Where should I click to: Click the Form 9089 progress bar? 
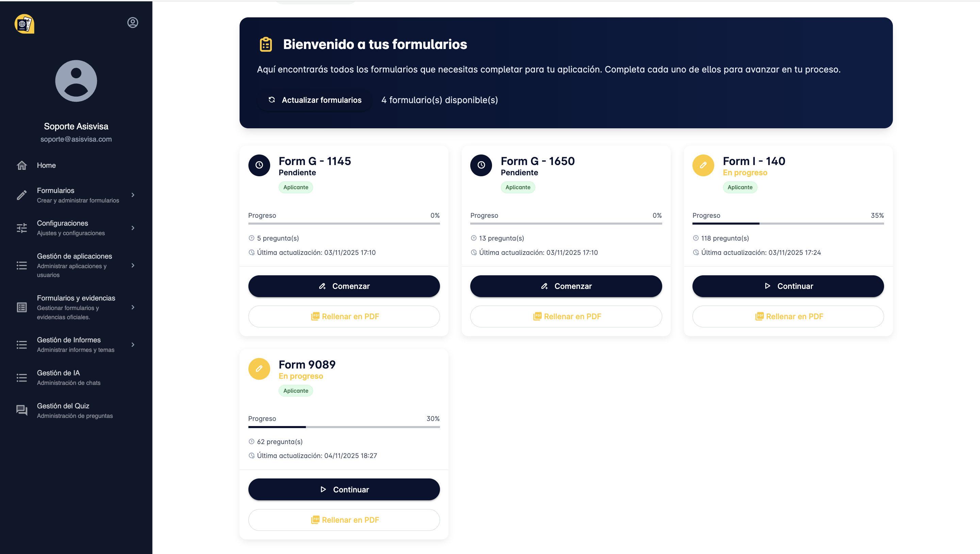click(344, 427)
